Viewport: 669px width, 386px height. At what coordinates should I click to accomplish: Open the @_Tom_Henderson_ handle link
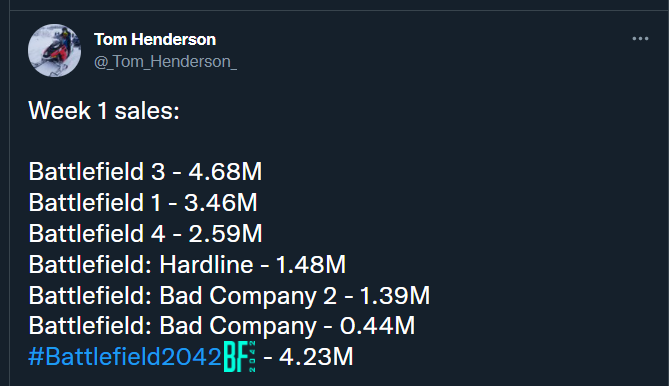click(166, 62)
